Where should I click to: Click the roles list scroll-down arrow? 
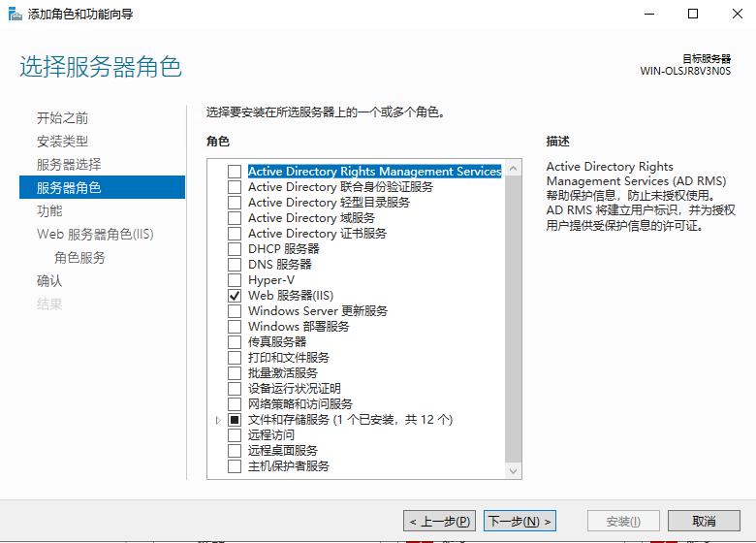coord(514,470)
